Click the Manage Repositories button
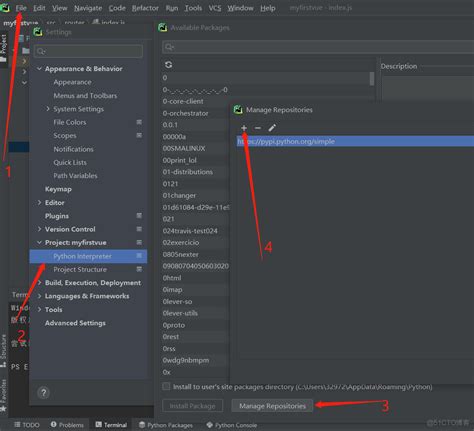Viewport: 474px width, 431px height. tap(272, 406)
